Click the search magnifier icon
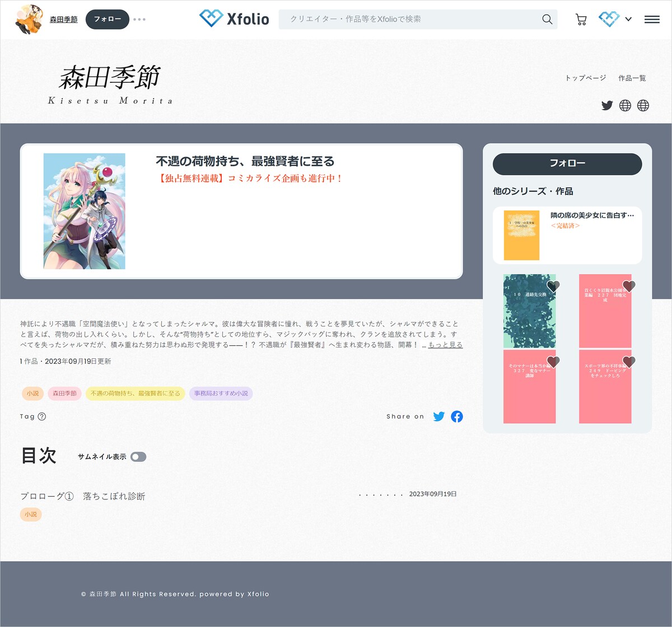This screenshot has height=627, width=672. click(546, 19)
